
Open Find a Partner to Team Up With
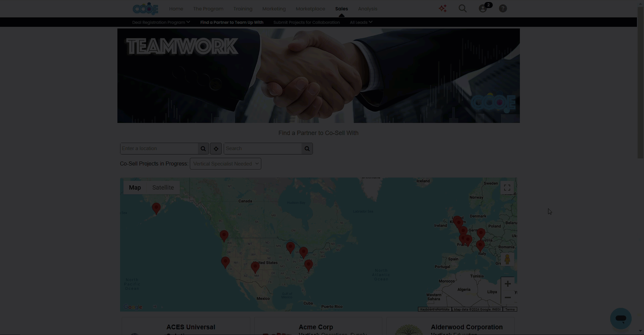click(232, 22)
